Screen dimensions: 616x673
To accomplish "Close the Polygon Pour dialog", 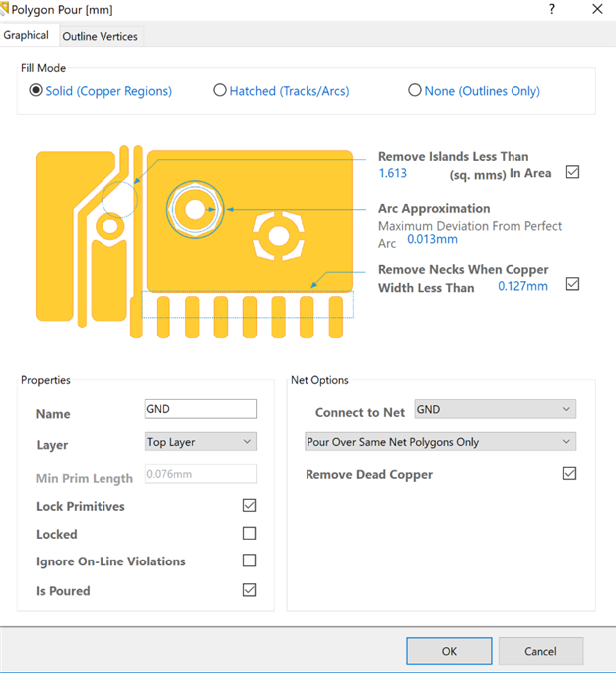I will pos(597,9).
